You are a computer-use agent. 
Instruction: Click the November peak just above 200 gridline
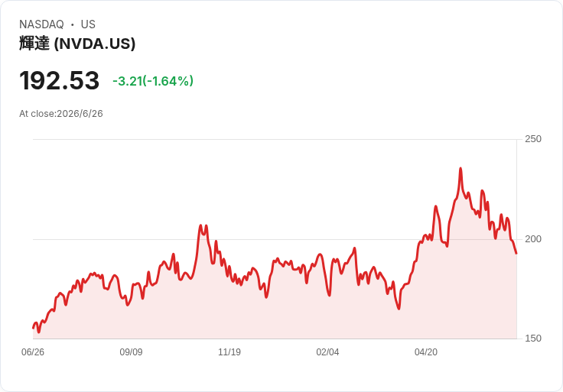coord(200,225)
